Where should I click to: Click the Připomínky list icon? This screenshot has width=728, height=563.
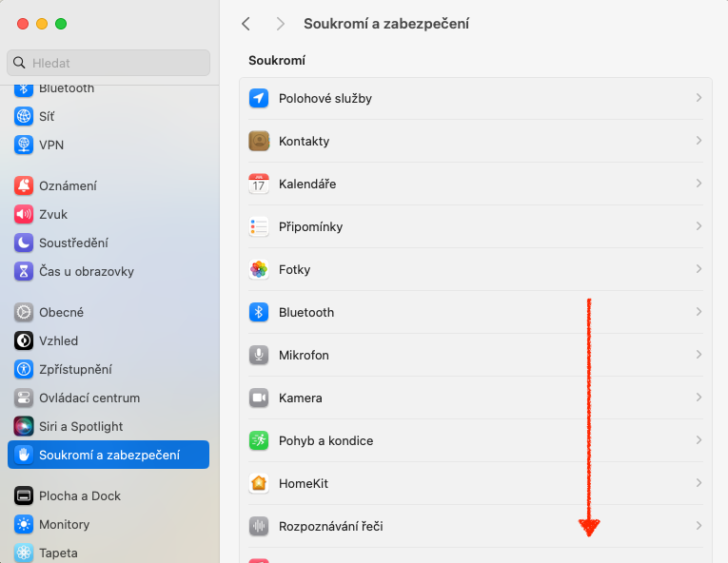coord(259,227)
